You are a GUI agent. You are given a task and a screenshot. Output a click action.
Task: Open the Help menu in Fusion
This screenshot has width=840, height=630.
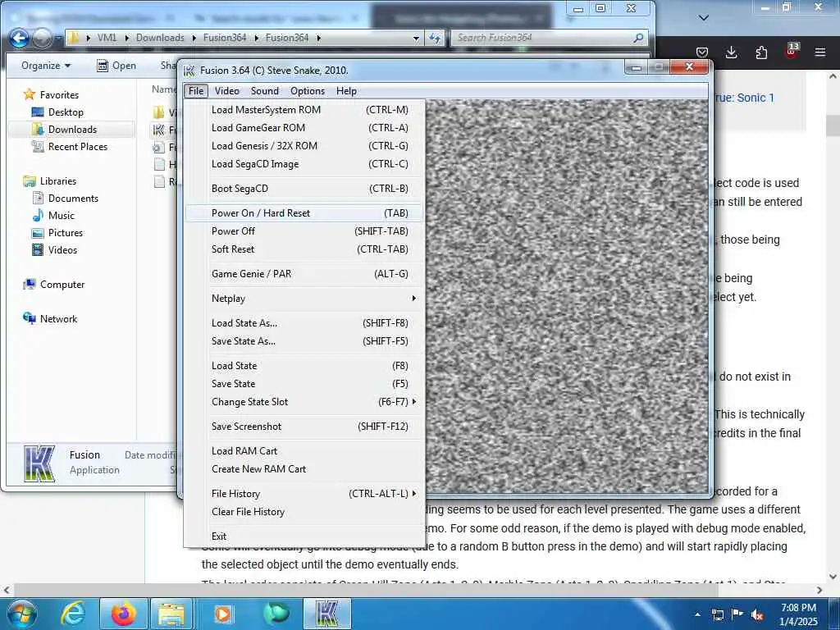[x=346, y=91]
